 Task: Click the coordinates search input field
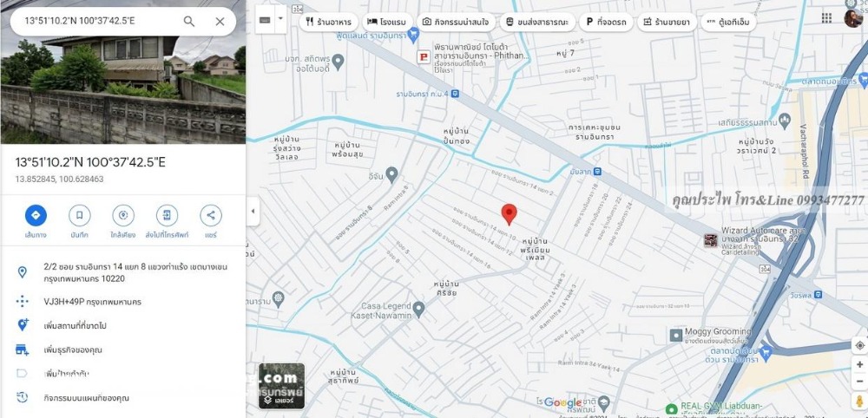click(95, 22)
